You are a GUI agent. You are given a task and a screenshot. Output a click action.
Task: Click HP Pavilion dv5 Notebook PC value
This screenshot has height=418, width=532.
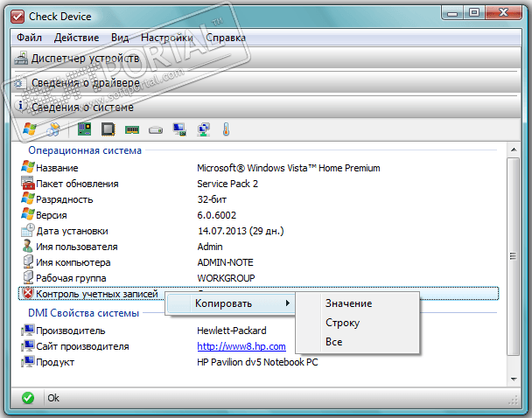click(257, 362)
